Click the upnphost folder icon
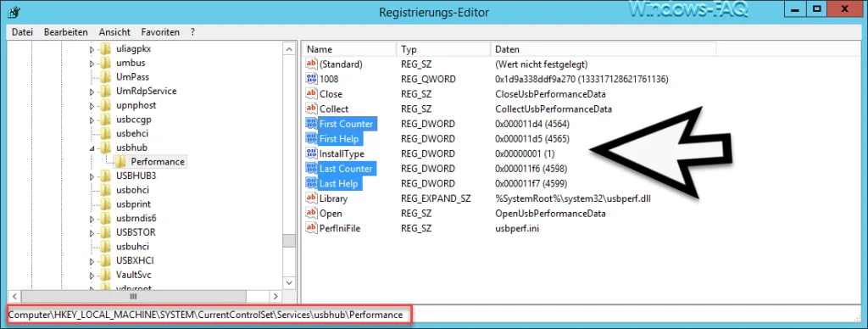868x329 pixels. (x=106, y=105)
